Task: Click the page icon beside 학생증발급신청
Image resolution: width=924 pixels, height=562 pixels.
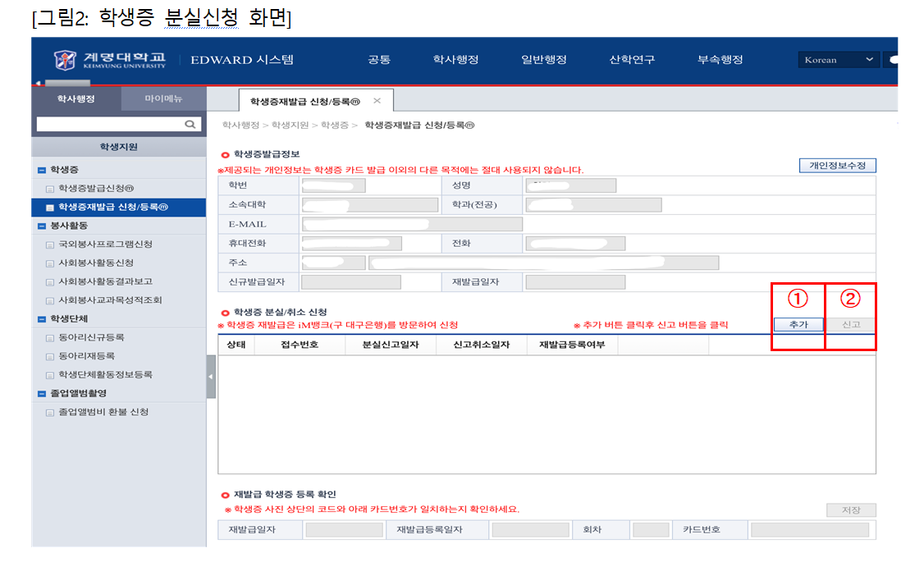Action: tap(50, 190)
